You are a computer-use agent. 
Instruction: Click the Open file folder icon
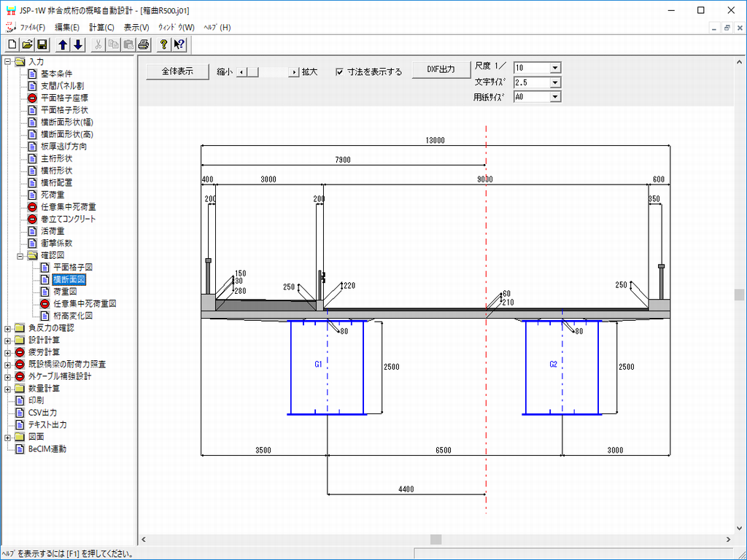pyautogui.click(x=27, y=45)
